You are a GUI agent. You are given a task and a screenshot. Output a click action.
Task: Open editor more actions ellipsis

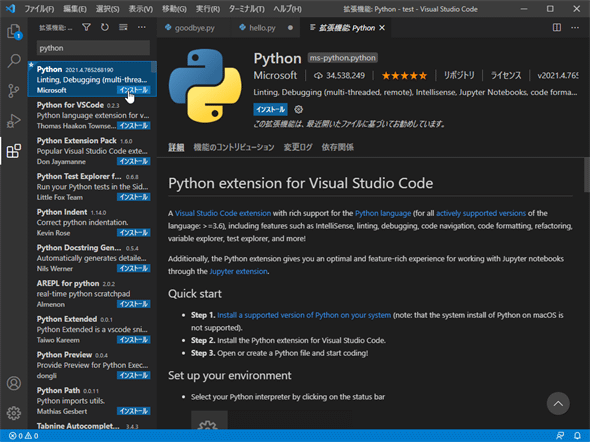click(575, 27)
